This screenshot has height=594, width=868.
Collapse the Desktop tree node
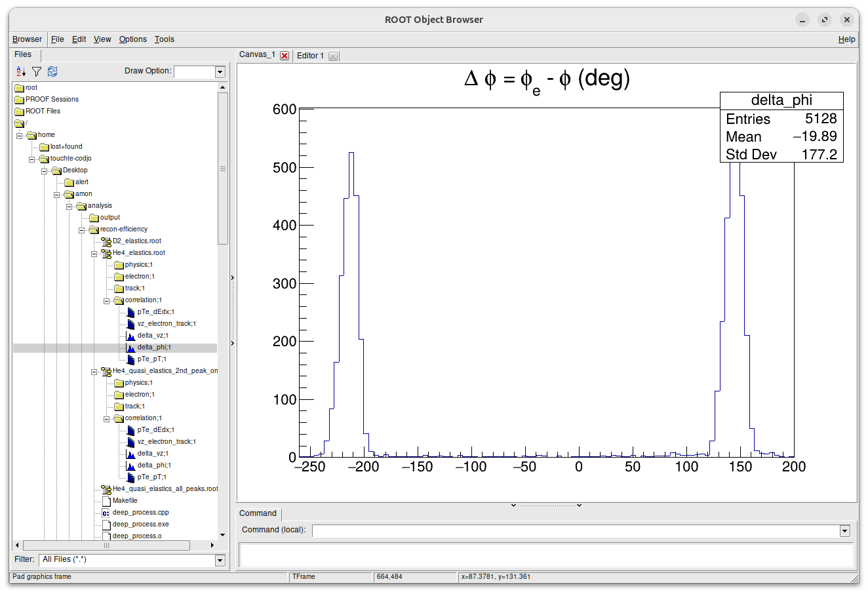44,171
